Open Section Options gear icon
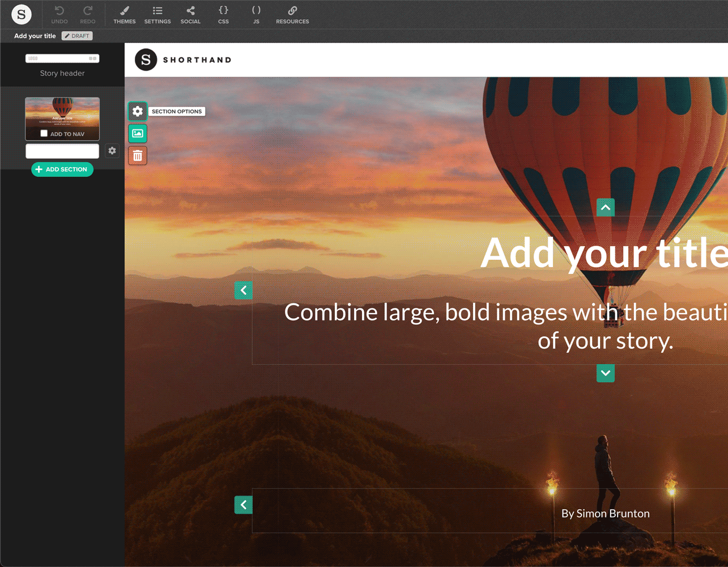 [x=138, y=111]
